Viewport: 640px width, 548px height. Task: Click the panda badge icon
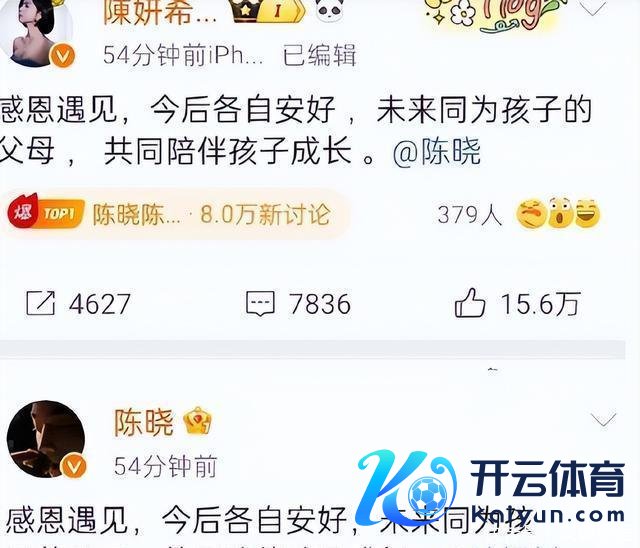330,10
